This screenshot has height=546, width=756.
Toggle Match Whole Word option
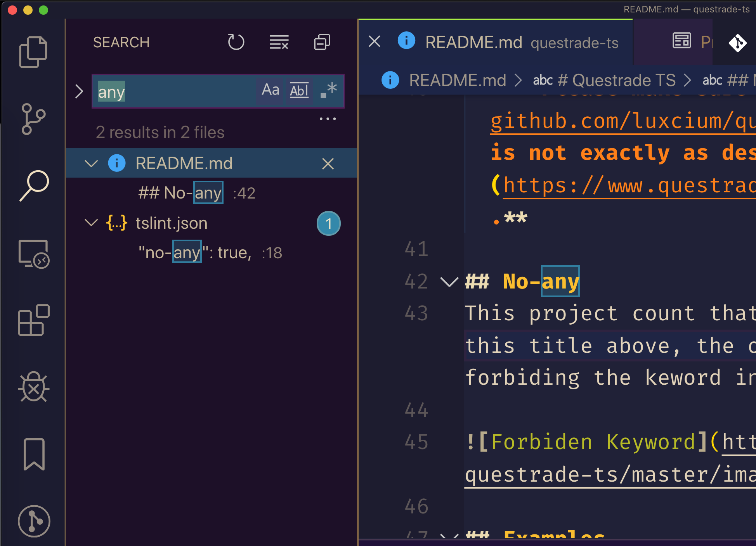coord(299,90)
